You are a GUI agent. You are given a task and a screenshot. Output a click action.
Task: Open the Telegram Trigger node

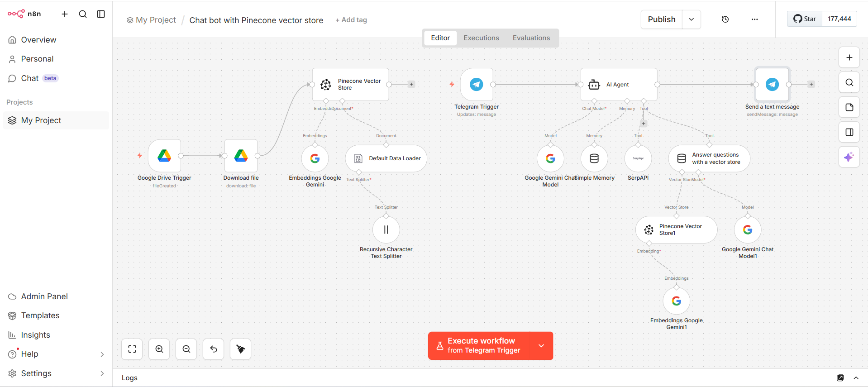pos(477,84)
